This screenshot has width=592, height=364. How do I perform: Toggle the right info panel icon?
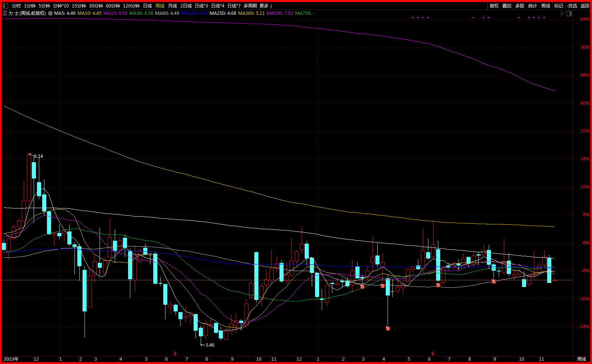(569, 14)
